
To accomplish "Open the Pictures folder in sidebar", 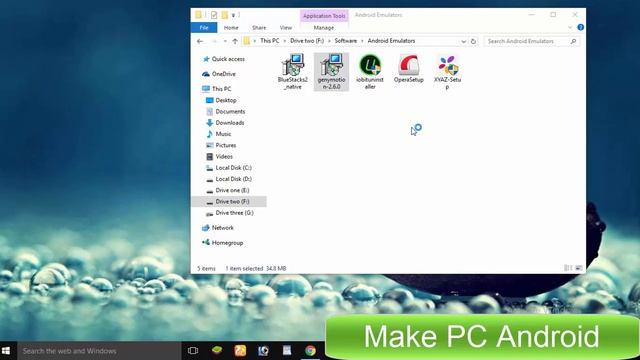I will coord(221,145).
